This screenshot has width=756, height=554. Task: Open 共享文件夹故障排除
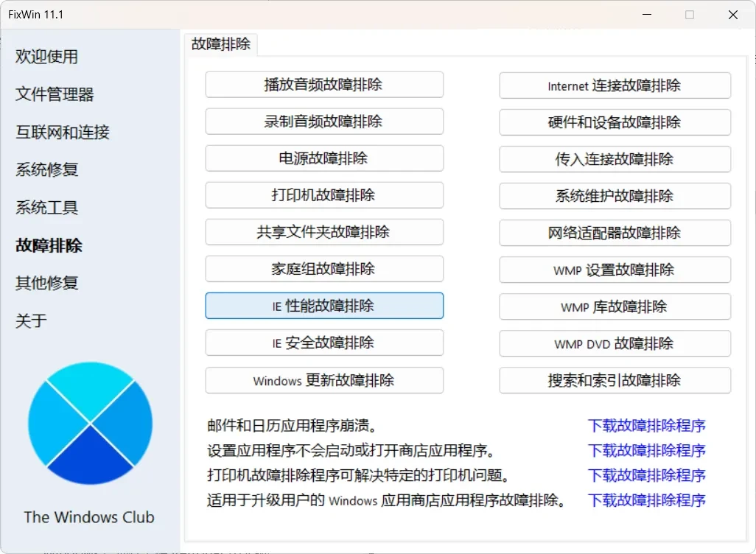[x=324, y=232]
